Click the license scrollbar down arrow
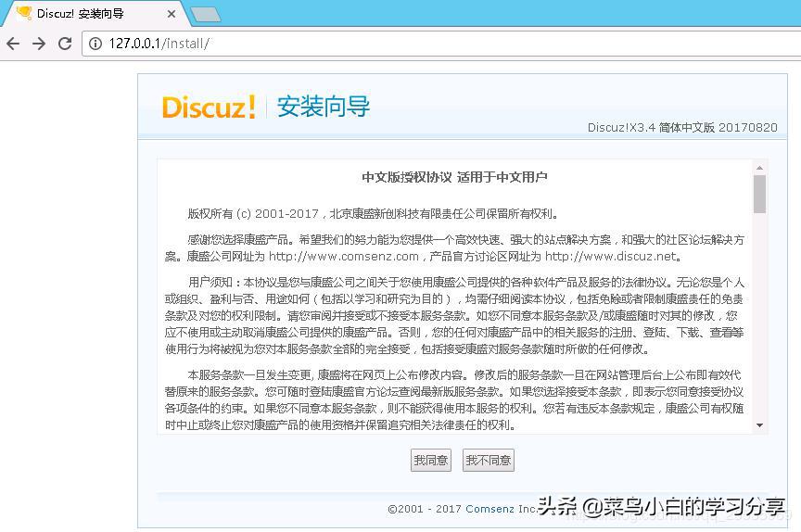Viewport: 801px width, 532px height. coord(759,425)
